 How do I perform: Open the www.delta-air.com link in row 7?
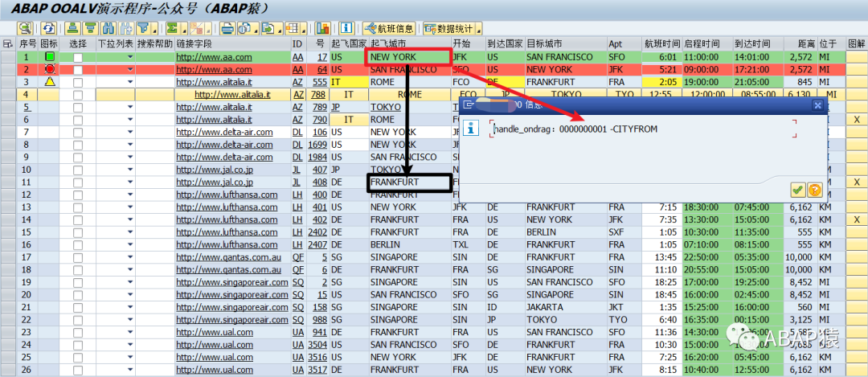(x=224, y=133)
